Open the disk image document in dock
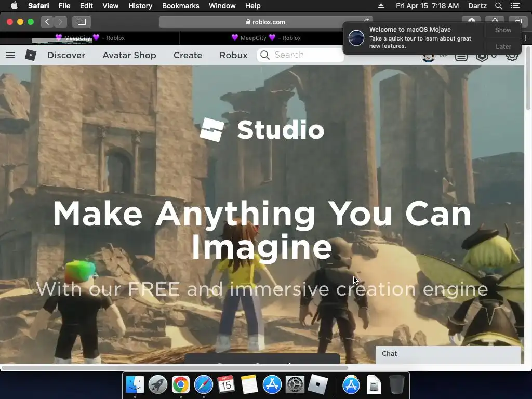Image resolution: width=532 pixels, height=399 pixels. point(374,385)
